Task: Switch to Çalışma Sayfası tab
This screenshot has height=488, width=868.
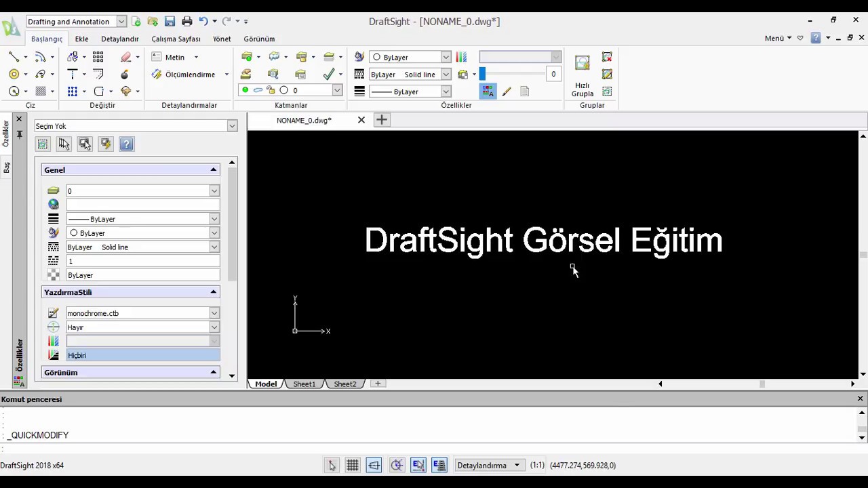Action: [x=176, y=39]
